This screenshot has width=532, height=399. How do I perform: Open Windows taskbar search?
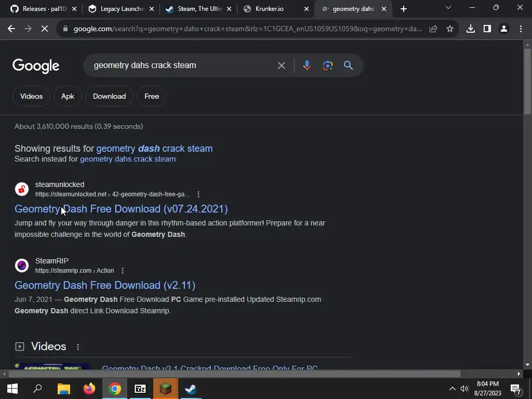[x=37, y=389]
